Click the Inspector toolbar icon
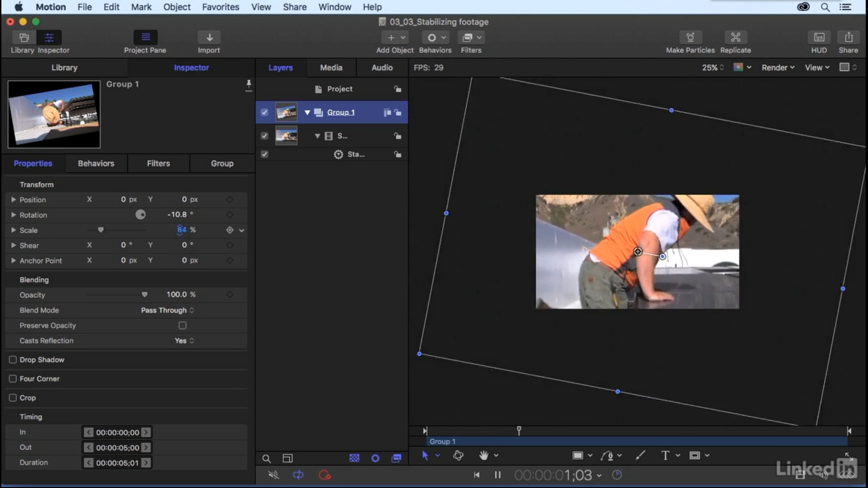 pyautogui.click(x=49, y=38)
